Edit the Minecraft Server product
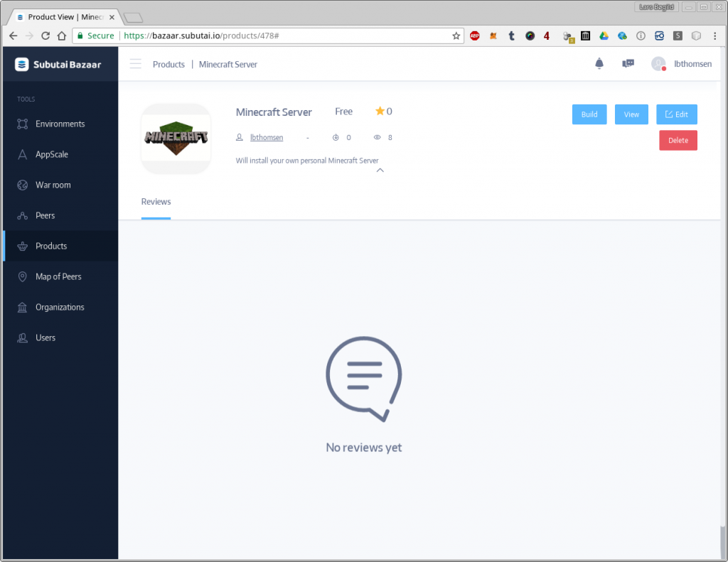The image size is (728, 562). pyautogui.click(x=677, y=114)
